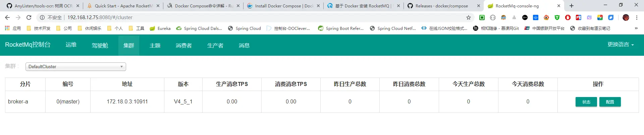Go to the 驾驶舱 dashboard nav item
This screenshot has height=135, width=644.
[x=100, y=45]
